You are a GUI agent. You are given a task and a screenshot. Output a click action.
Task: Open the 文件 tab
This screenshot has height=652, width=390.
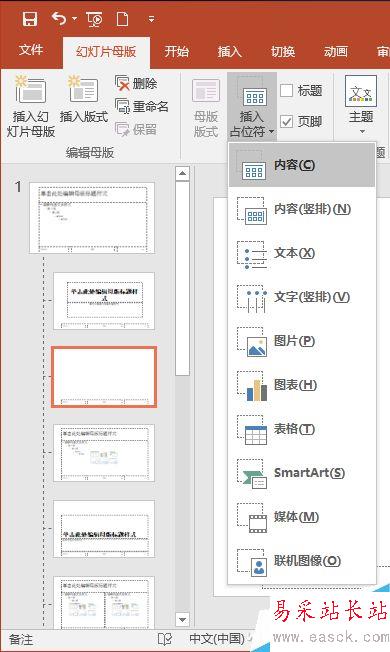[31, 50]
